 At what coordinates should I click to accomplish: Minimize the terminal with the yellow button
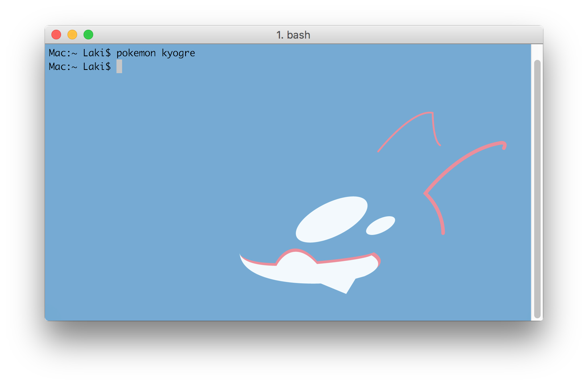72,35
